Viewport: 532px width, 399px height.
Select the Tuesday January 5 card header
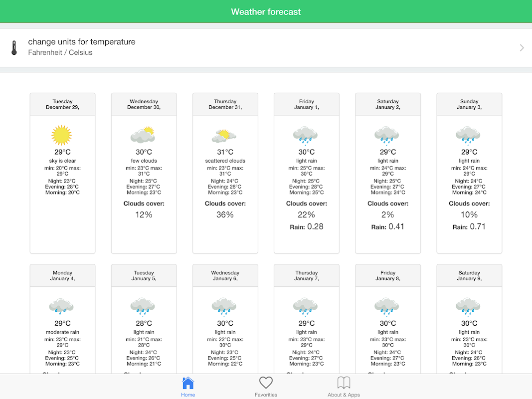[144, 275]
